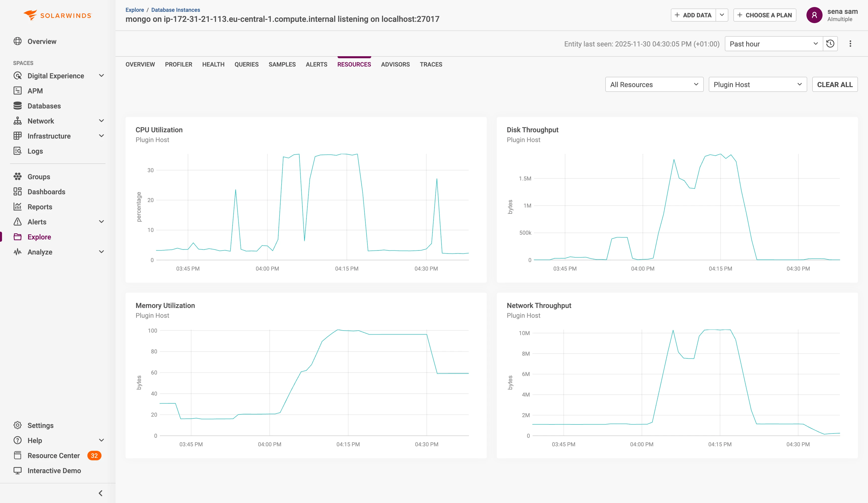Click the Network topology icon

(x=18, y=121)
